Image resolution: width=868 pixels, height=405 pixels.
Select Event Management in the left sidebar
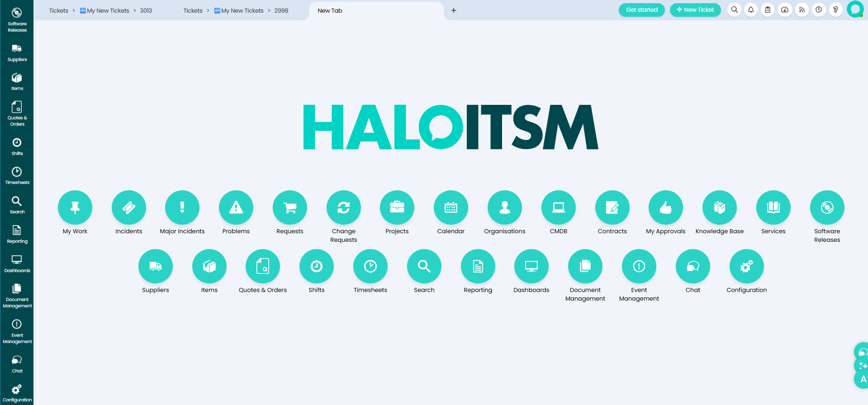pyautogui.click(x=17, y=332)
